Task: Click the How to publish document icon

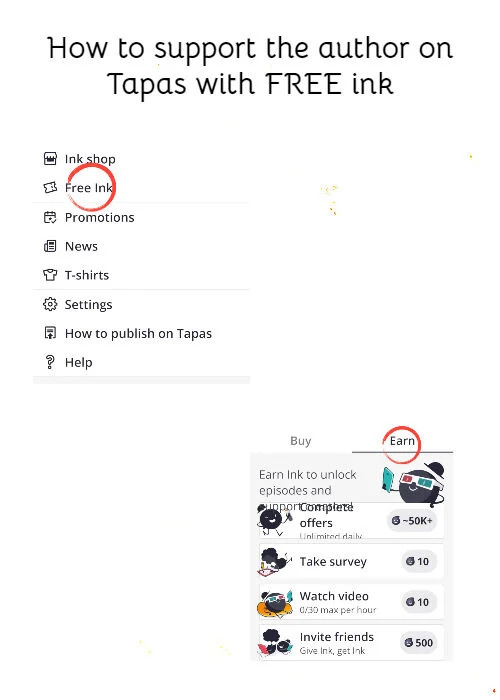Action: [x=50, y=333]
